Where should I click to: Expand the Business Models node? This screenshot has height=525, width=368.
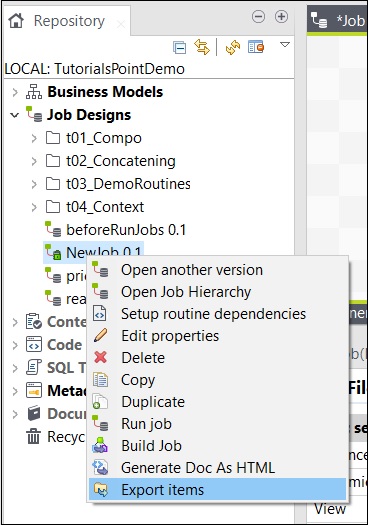[15, 92]
